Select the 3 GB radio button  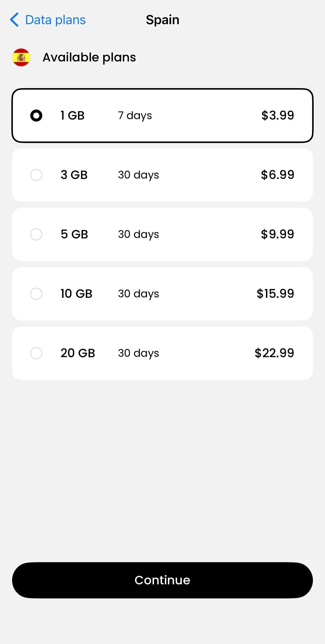[x=36, y=175]
